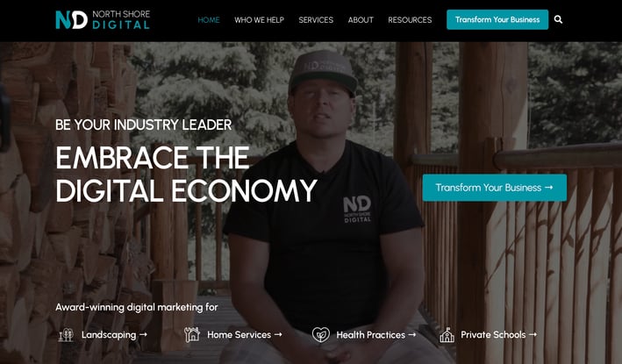The height and width of the screenshot is (364, 622).
Task: Open the RESOURCES menu item
Action: pos(410,20)
